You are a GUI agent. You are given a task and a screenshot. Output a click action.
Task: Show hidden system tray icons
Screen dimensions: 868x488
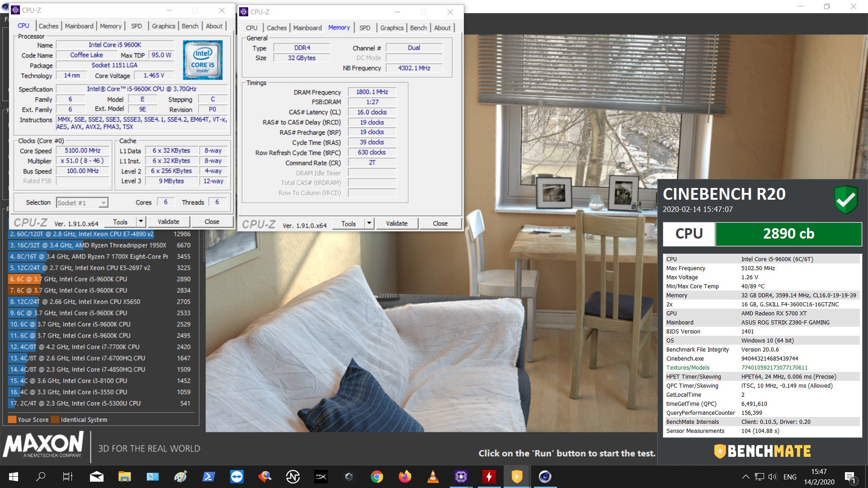coord(745,477)
